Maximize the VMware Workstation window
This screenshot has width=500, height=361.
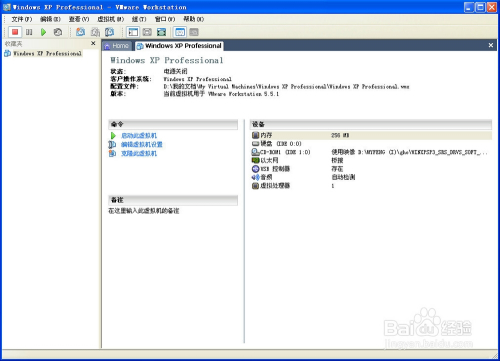480,7
